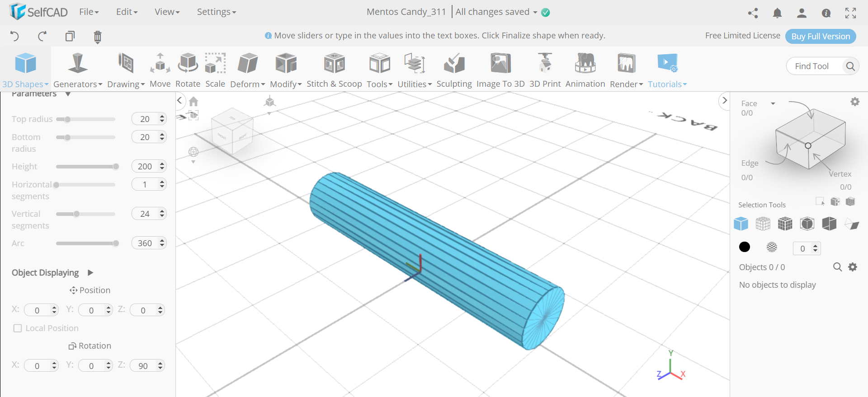Click the Delete trash icon
868x397 pixels.
(x=98, y=37)
